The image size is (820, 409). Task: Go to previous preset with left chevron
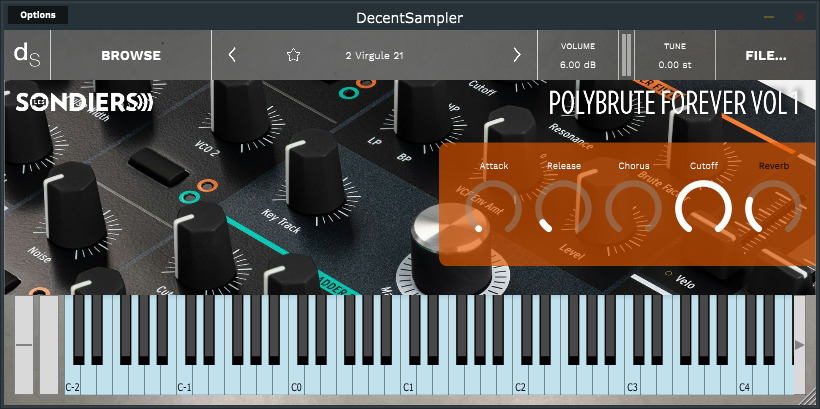coord(233,55)
